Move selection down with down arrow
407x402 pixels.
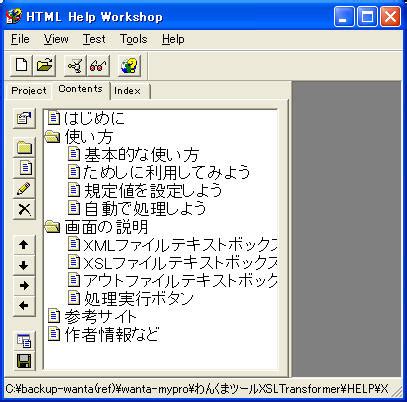click(24, 265)
